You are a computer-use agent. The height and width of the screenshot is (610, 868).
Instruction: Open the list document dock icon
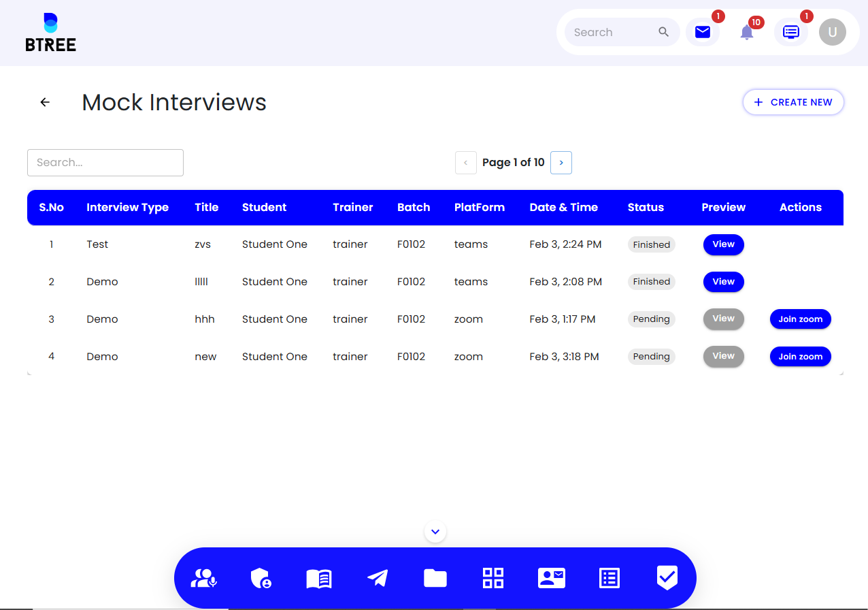[x=610, y=578]
